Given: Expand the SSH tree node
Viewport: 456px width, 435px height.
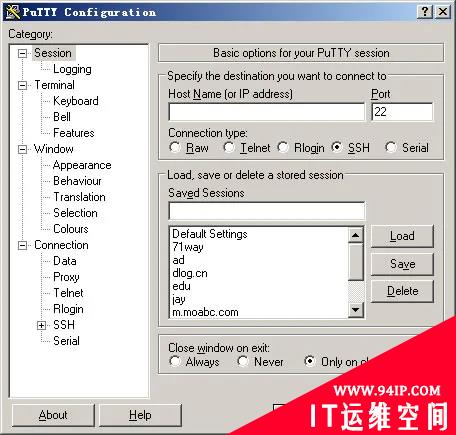Looking at the screenshot, I should [x=41, y=325].
